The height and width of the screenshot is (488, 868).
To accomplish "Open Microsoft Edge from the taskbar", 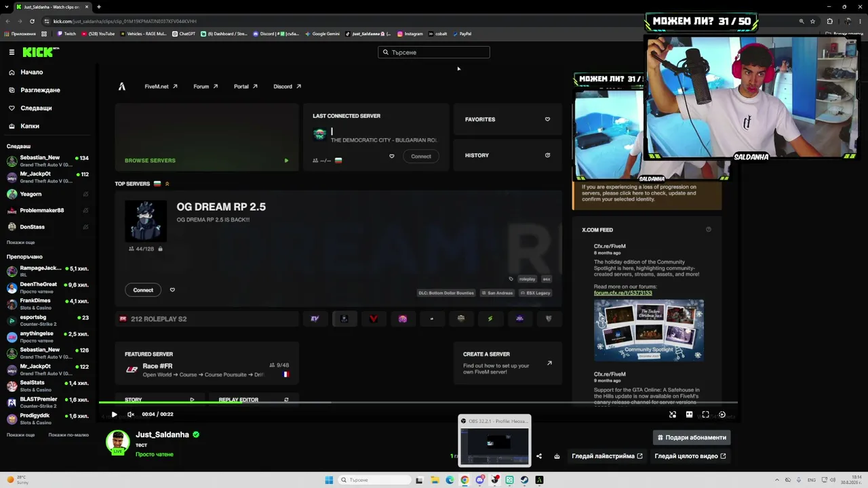I will [x=450, y=480].
